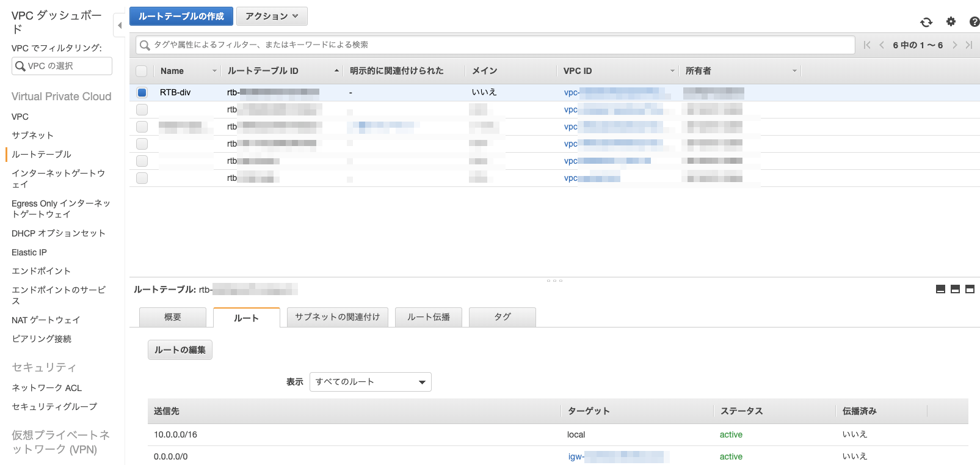The height and width of the screenshot is (465, 980).
Task: Open サブネット in sidebar
Action: 32,135
